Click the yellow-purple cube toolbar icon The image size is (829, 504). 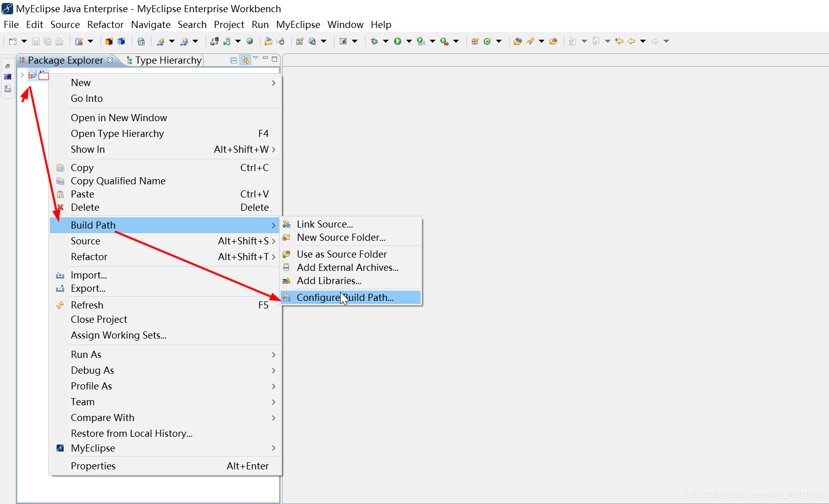point(109,41)
